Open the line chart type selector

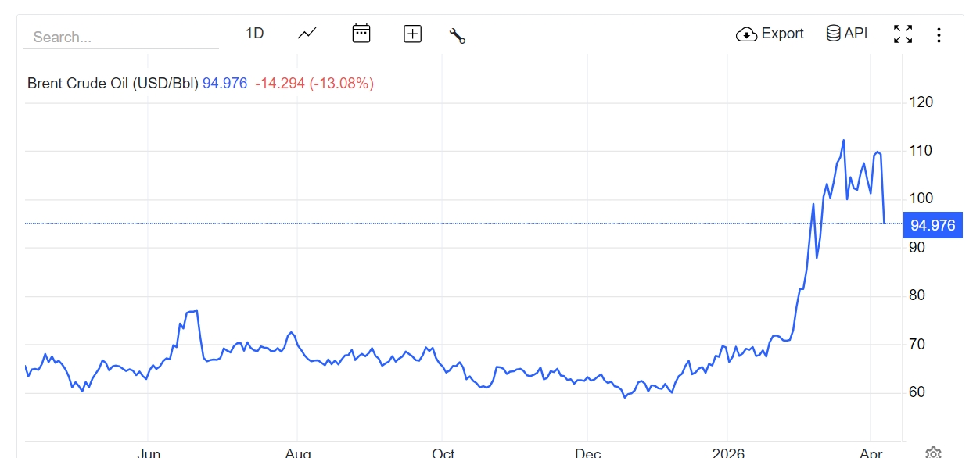click(x=307, y=34)
